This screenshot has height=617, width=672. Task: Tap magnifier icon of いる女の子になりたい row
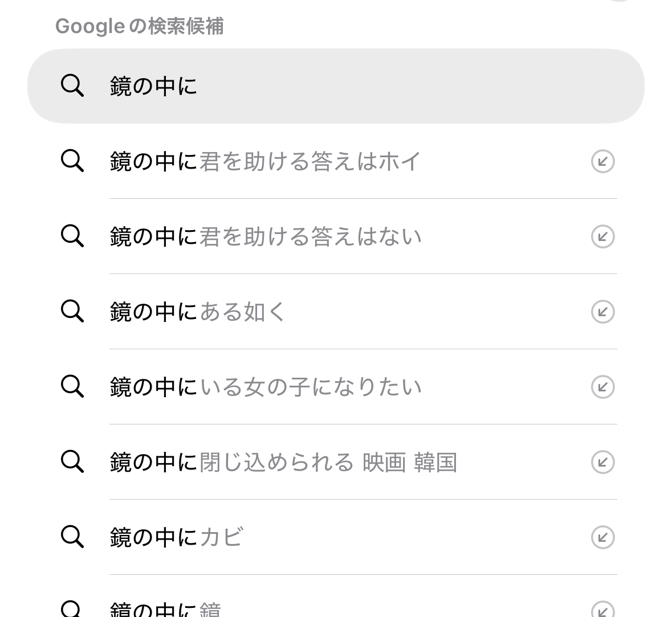coord(72,386)
